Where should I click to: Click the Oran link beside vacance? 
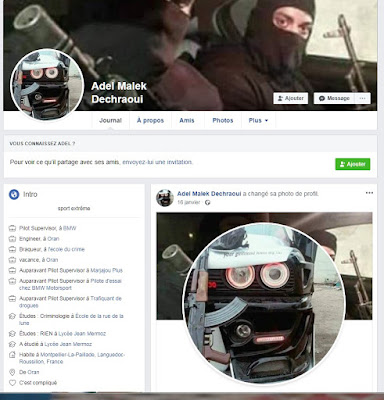[x=52, y=260]
